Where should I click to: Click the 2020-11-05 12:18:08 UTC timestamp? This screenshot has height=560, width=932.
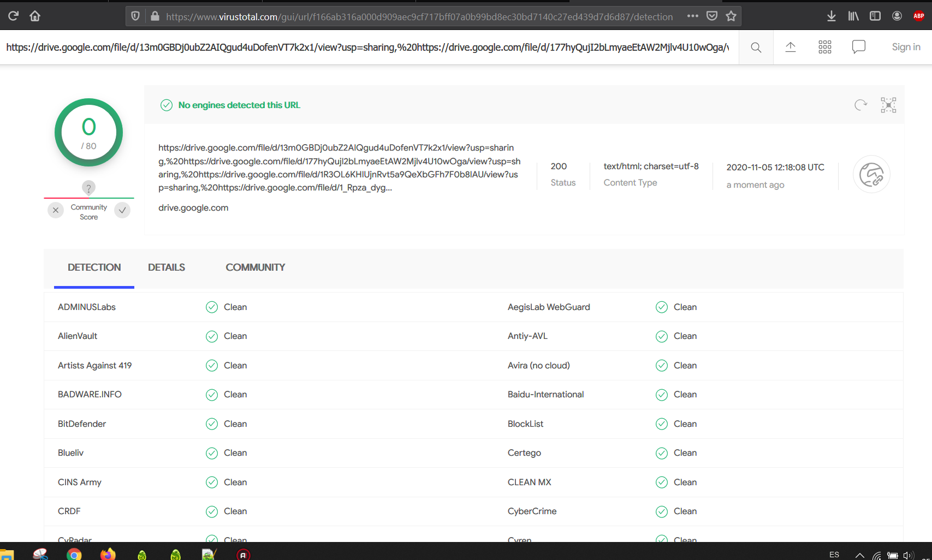[x=775, y=168]
